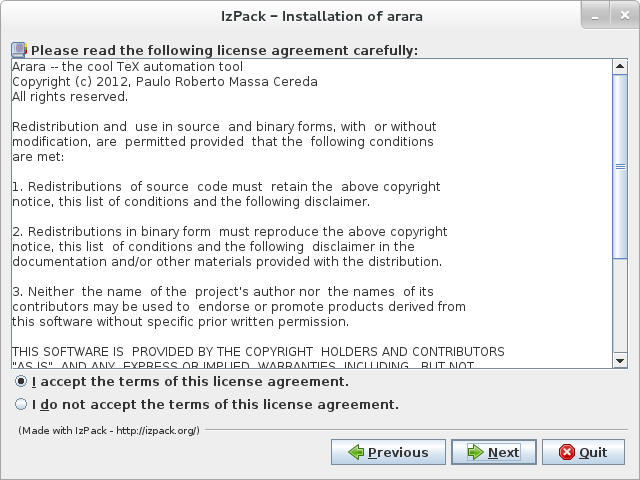Click the green left arrow on Previous
Image resolution: width=640 pixels, height=480 pixels.
coord(356,452)
